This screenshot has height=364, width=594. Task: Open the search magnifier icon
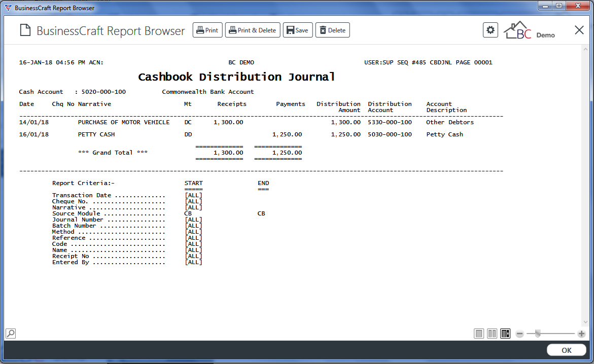click(11, 333)
